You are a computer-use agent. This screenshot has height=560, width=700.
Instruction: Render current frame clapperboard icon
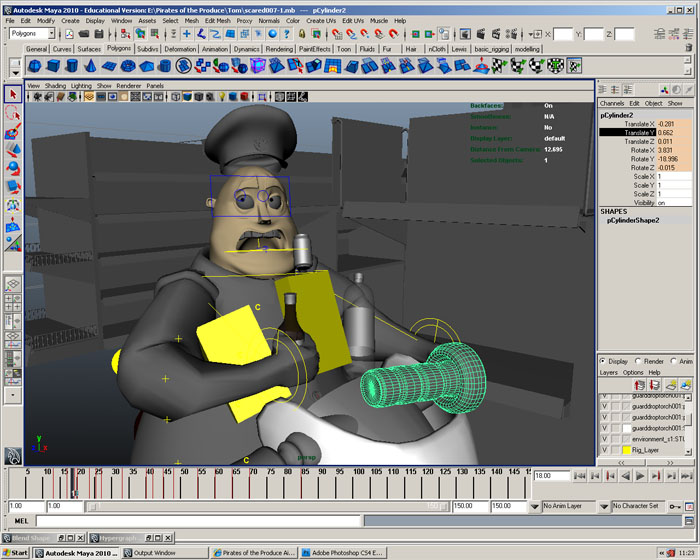pyautogui.click(x=480, y=34)
